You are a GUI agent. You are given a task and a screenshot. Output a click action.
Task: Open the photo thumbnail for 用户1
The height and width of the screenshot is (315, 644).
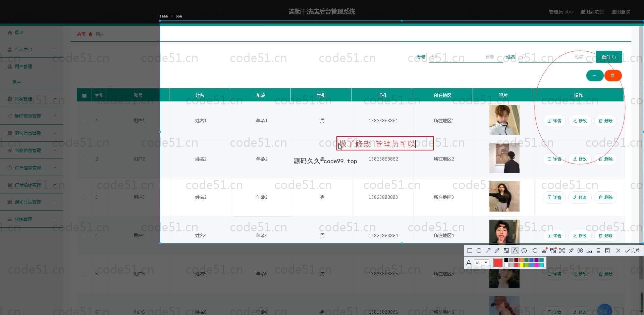(x=504, y=120)
